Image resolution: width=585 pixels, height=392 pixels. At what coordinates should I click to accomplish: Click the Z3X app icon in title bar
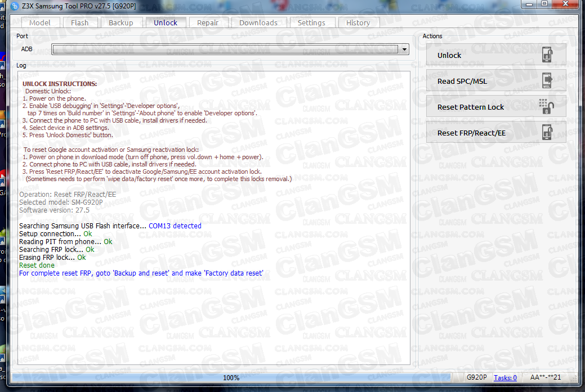(x=15, y=6)
